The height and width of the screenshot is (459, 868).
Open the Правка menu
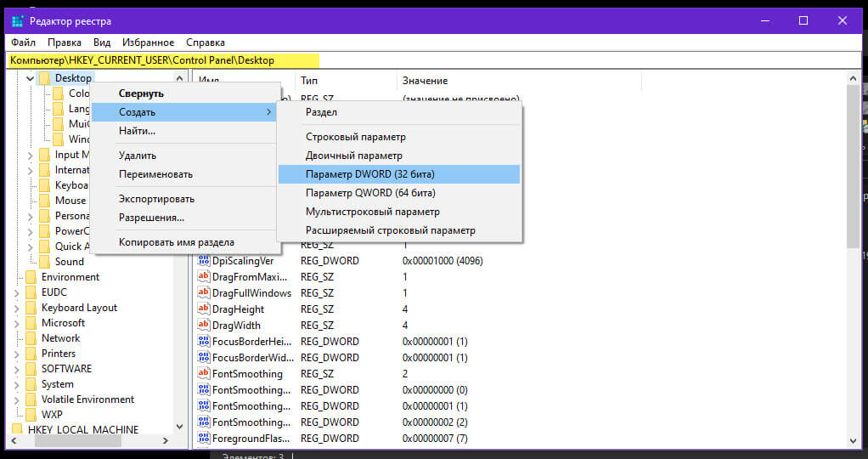click(x=65, y=42)
